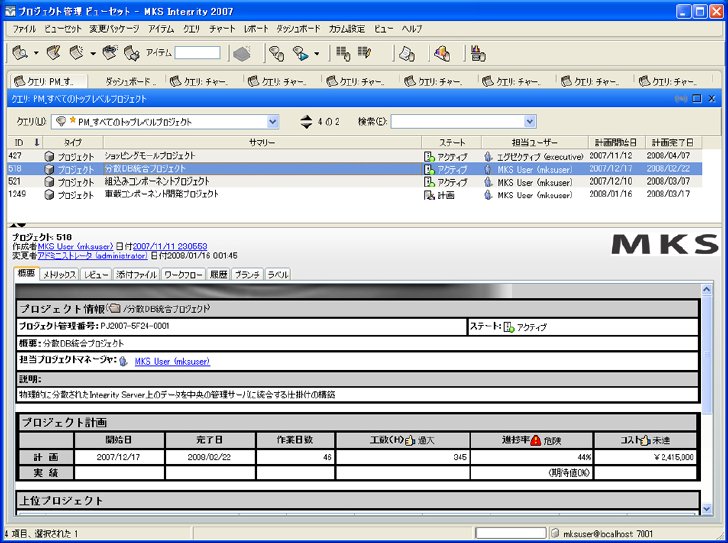Switch to the ワークフロー tab
The height and width of the screenshot is (543, 728).
[x=183, y=275]
